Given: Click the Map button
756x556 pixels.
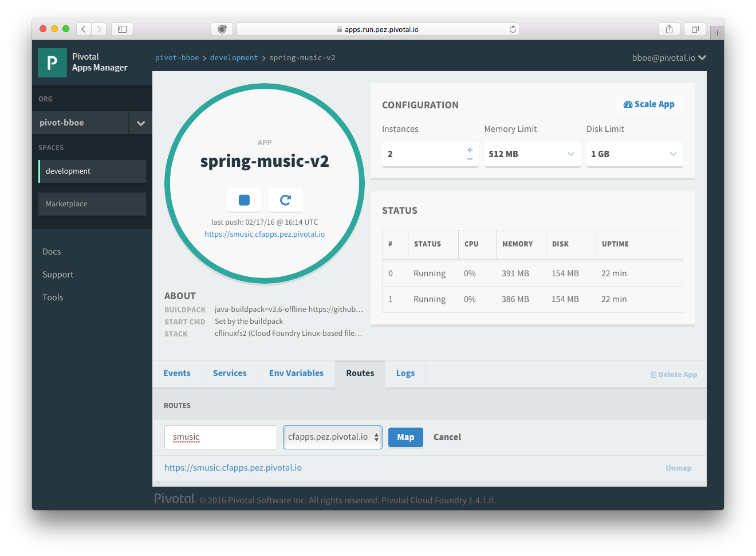Looking at the screenshot, I should [405, 437].
